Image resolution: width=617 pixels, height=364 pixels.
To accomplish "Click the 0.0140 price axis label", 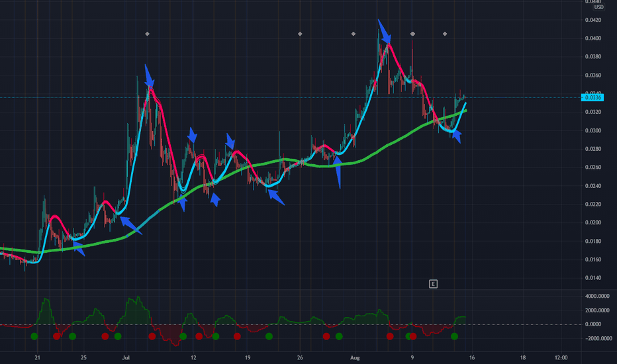I will [593, 278].
